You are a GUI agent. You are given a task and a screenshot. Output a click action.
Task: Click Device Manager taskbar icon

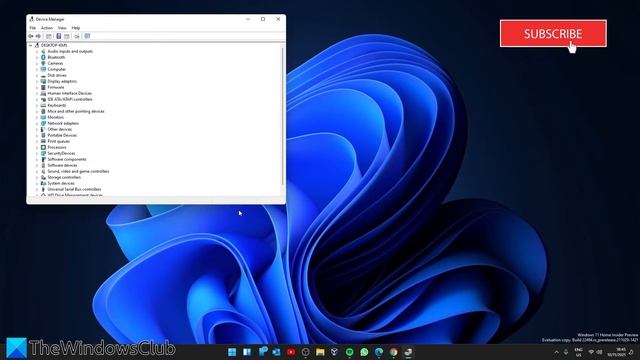point(408,352)
